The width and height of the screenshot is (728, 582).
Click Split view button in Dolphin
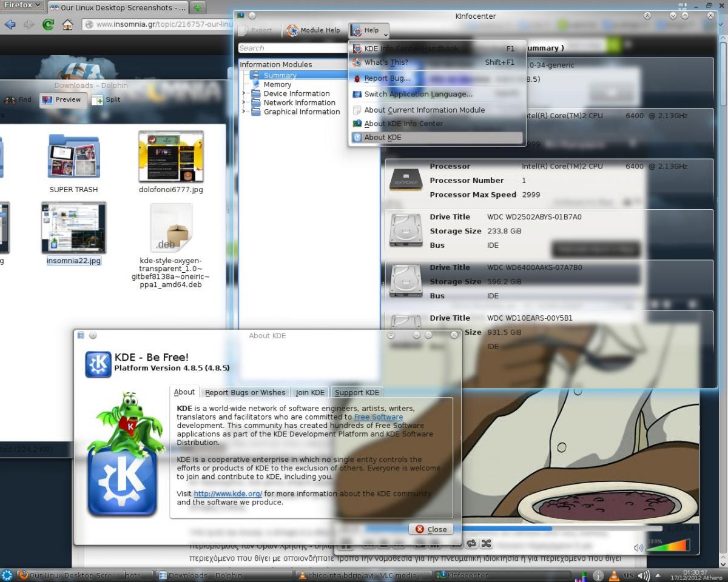point(106,100)
